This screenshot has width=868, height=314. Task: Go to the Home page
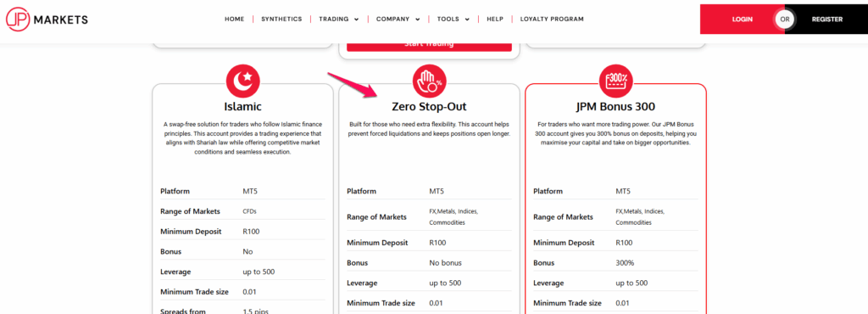pyautogui.click(x=234, y=19)
